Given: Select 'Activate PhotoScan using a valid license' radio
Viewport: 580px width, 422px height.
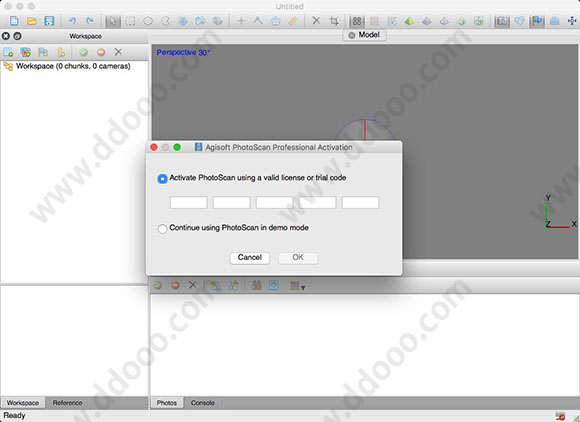Looking at the screenshot, I should (162, 179).
